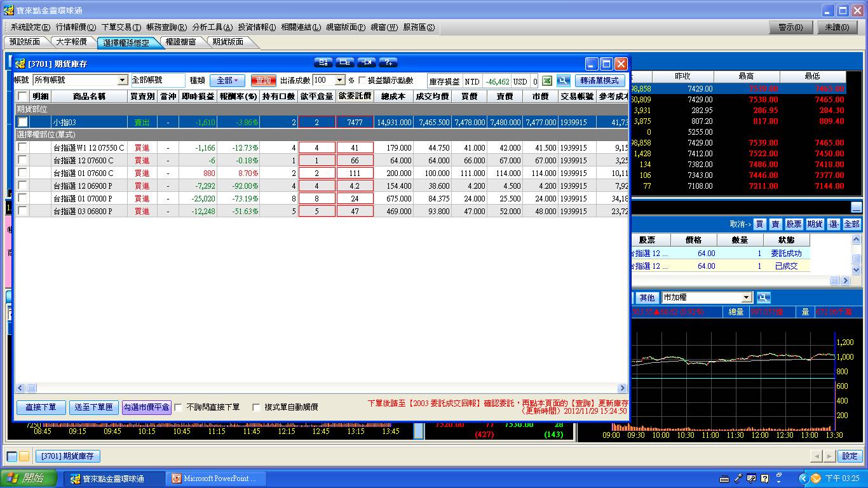Open 下單交易(T) menu
The image size is (868, 488).
[x=121, y=27]
